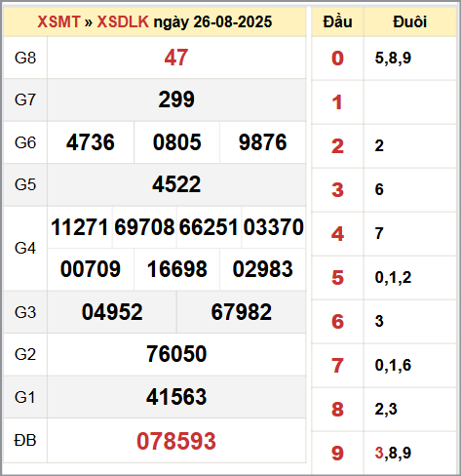Click the G4 number 11271
This screenshot has height=476, width=461.
80,227
